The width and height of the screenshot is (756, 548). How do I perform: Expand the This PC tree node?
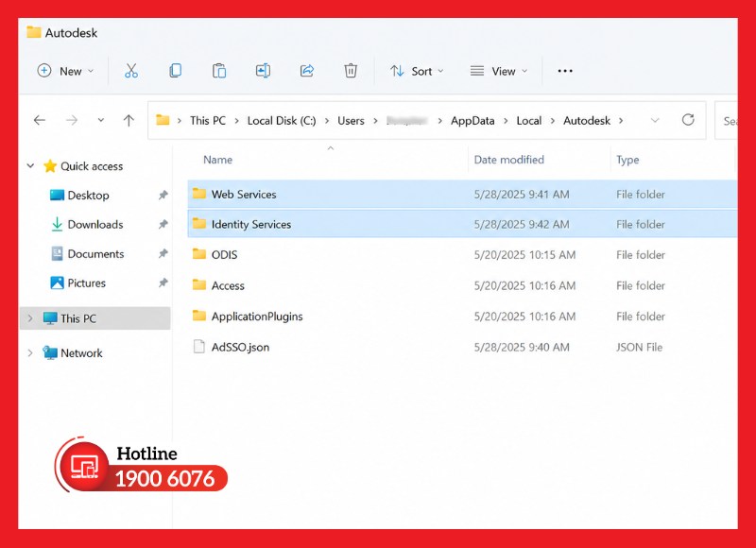[30, 318]
